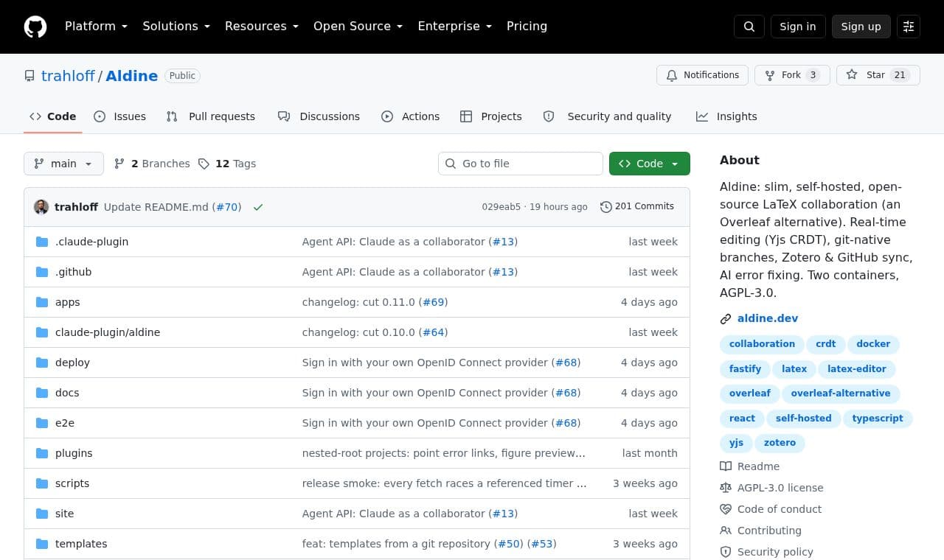Viewport: 944px width, 560px height.
Task: Select the overleaf-alternative topic tag
Action: click(x=841, y=393)
